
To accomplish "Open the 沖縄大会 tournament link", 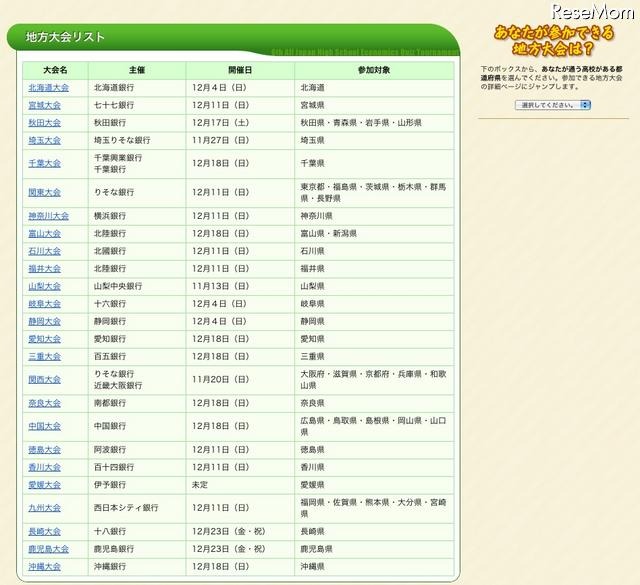I will (44, 566).
